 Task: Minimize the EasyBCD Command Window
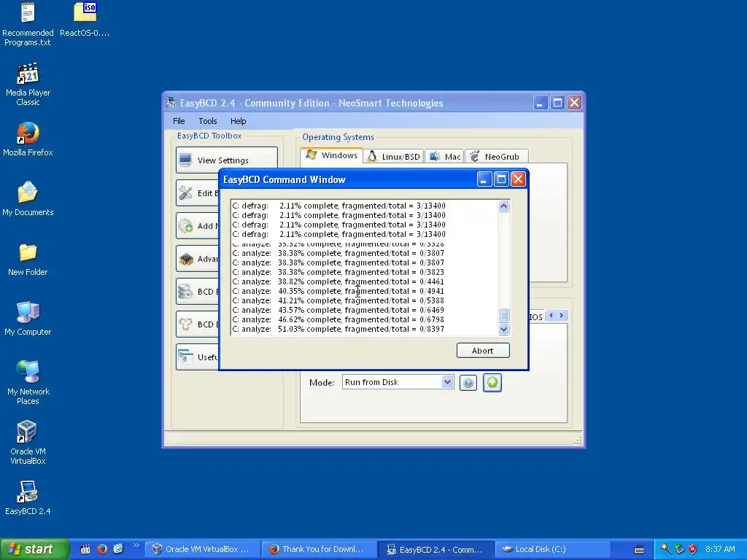point(484,179)
